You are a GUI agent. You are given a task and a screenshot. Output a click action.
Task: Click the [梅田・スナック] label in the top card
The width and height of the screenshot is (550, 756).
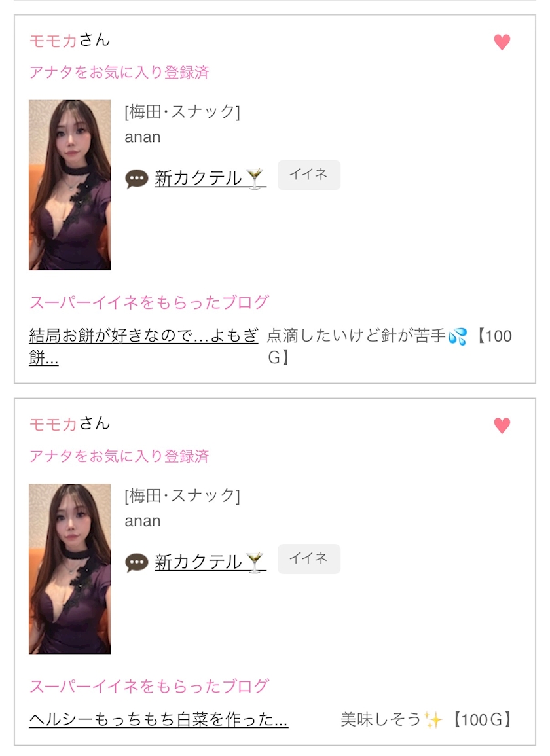click(182, 112)
